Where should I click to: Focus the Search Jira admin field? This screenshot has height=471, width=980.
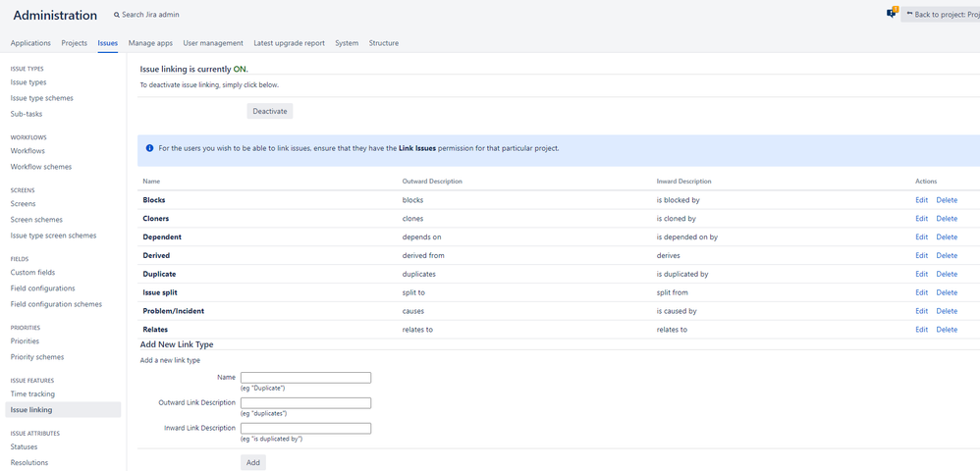(x=150, y=15)
